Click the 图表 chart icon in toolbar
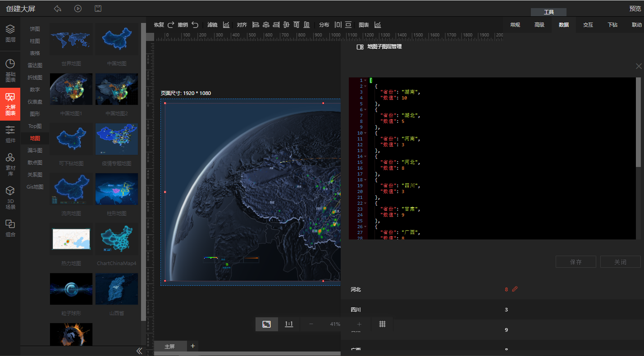The width and height of the screenshot is (644, 356). point(378,25)
